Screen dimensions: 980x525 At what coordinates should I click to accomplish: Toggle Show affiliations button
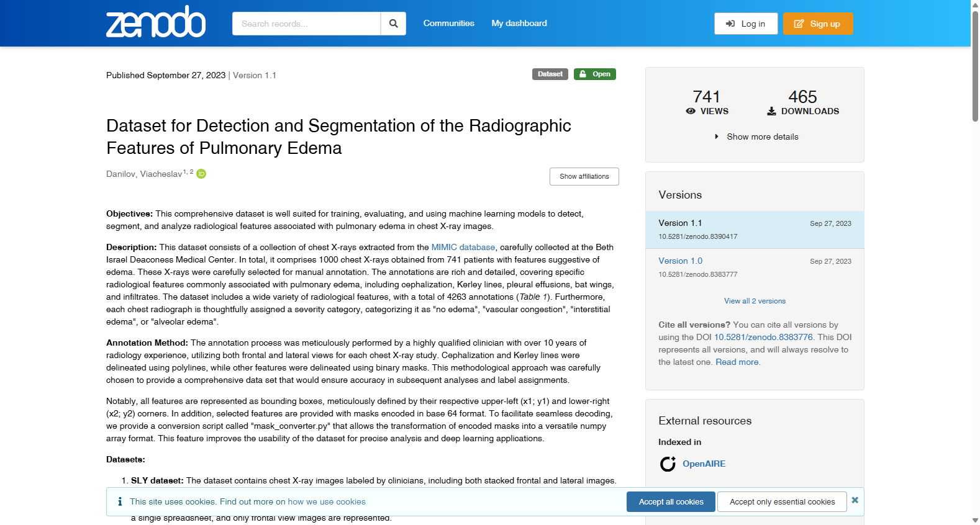click(x=584, y=176)
